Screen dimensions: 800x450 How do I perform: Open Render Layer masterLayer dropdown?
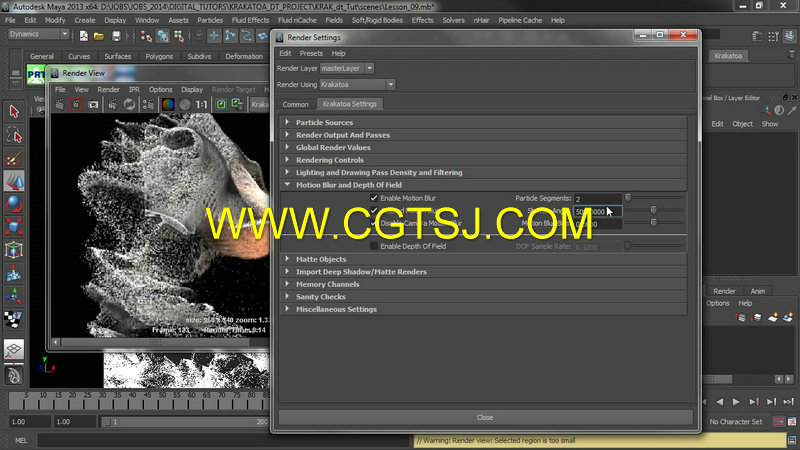click(347, 68)
